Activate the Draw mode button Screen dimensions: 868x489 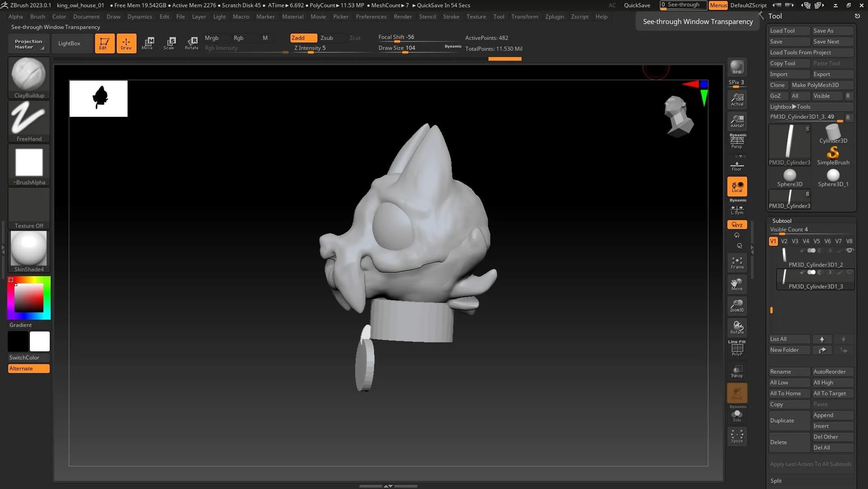pyautogui.click(x=126, y=43)
